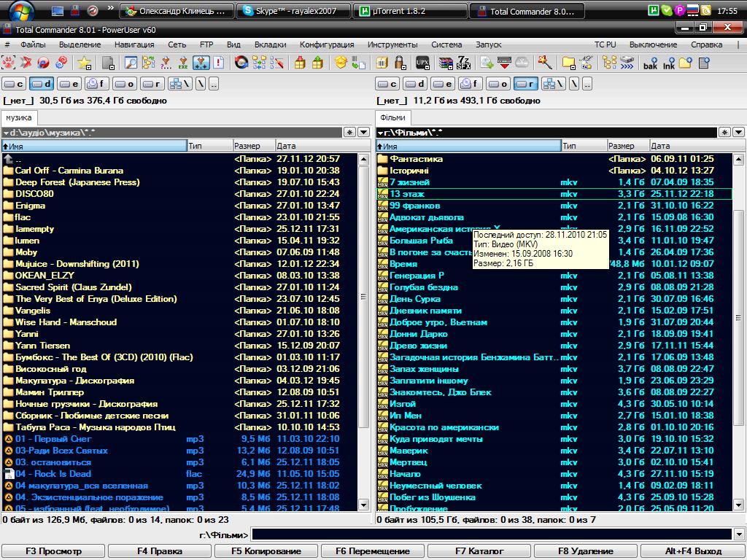Click the 7z SFX icon
Screen dimensions: 747x560
[x=463, y=63]
